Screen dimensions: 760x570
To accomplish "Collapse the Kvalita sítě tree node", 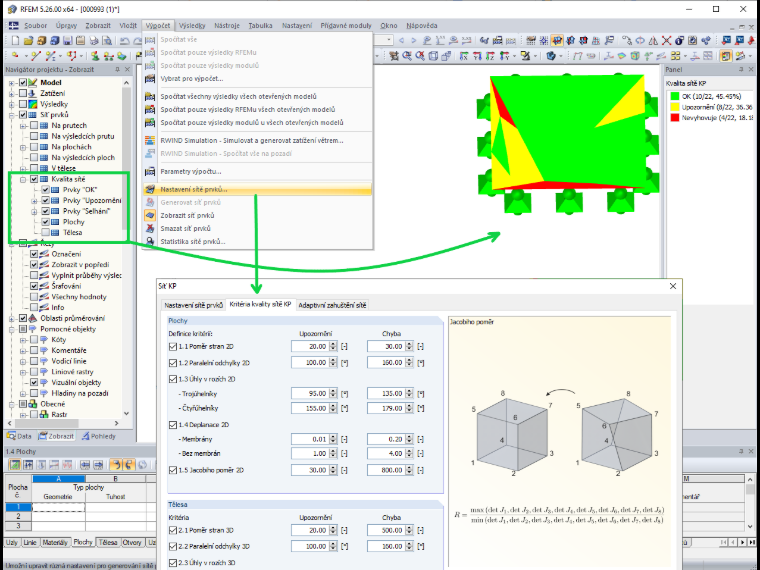I will (23, 179).
